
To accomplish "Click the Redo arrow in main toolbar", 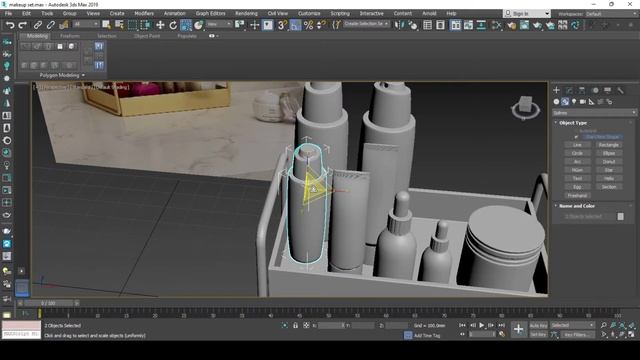I will click(23, 25).
